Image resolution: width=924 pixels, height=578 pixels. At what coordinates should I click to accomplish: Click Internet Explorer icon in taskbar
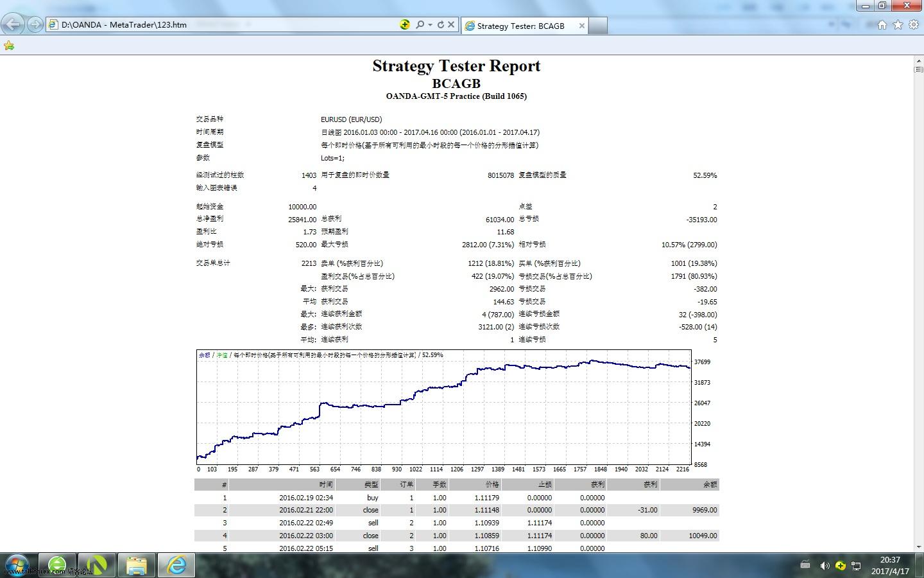click(176, 565)
